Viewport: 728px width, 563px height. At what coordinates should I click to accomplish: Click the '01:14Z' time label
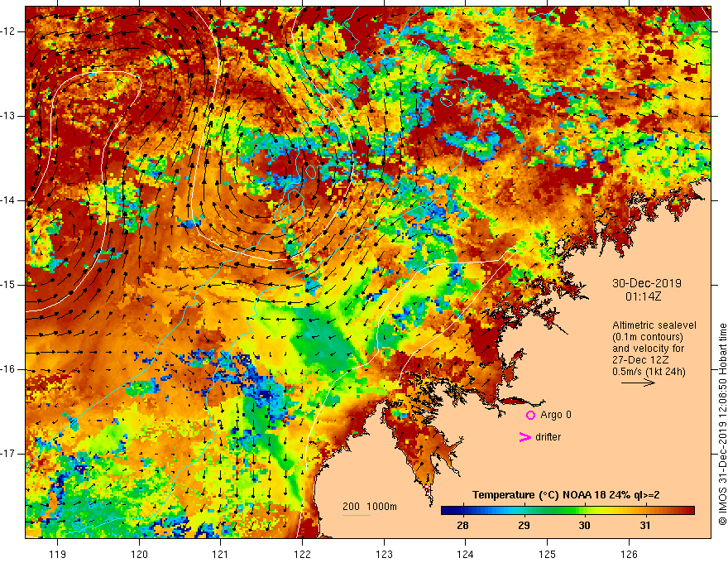pos(643,296)
